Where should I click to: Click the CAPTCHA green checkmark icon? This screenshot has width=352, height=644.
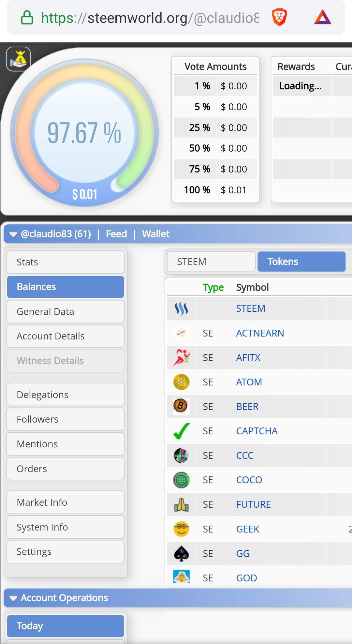coord(182,431)
